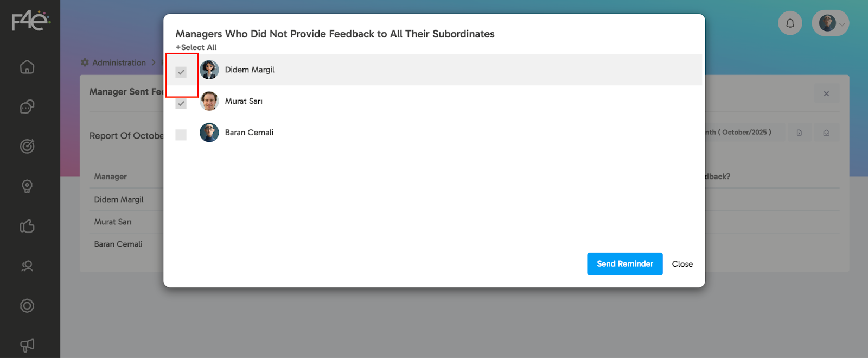The height and width of the screenshot is (358, 868).
Task: Uncheck the Didem Margil checkbox
Action: pos(181,72)
